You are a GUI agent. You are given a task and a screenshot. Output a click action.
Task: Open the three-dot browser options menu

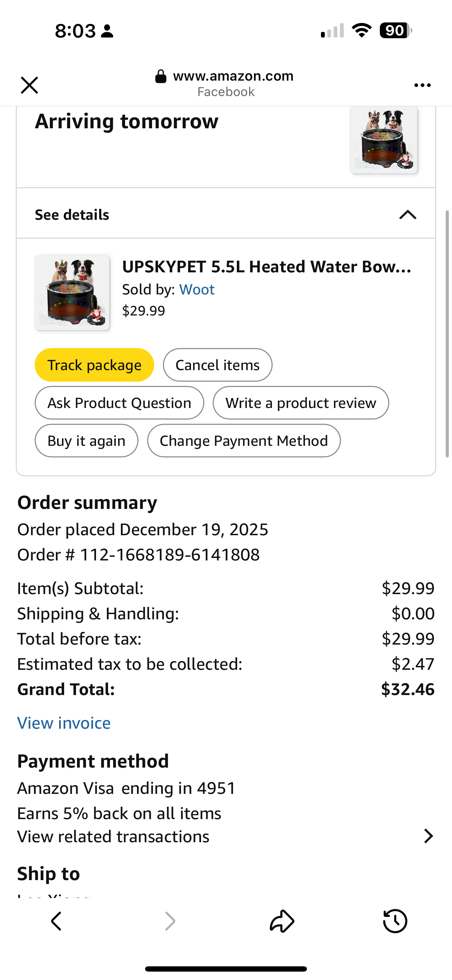[422, 85]
